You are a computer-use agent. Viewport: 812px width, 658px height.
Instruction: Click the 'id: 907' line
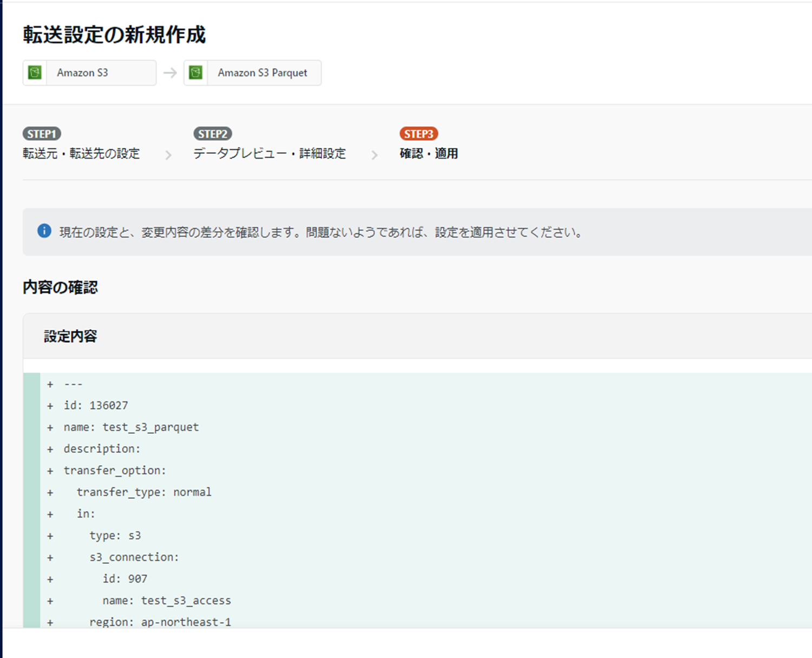(125, 579)
